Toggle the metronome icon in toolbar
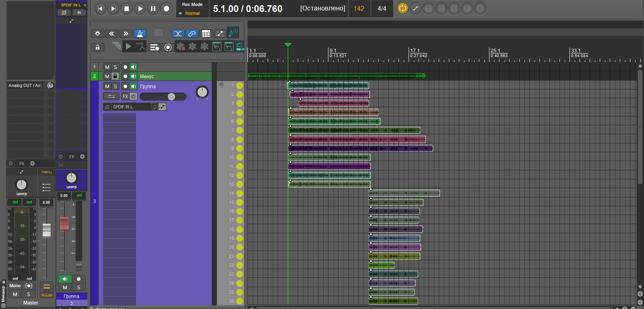Image resolution: width=644 pixels, height=309 pixels. (x=140, y=34)
